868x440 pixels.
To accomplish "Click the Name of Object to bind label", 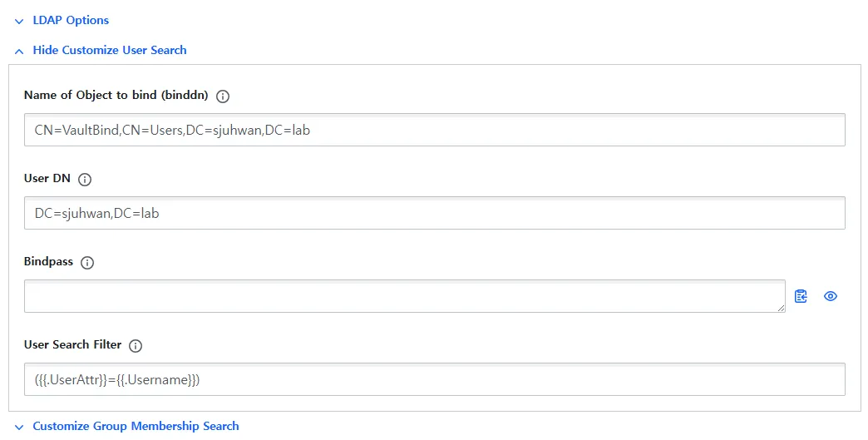I will pos(116,95).
